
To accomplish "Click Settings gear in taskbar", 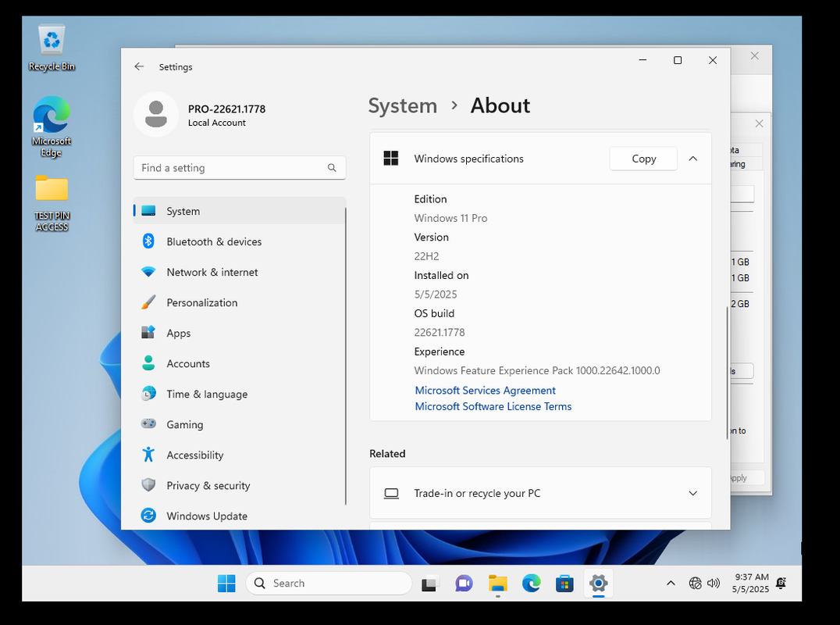I will (599, 583).
